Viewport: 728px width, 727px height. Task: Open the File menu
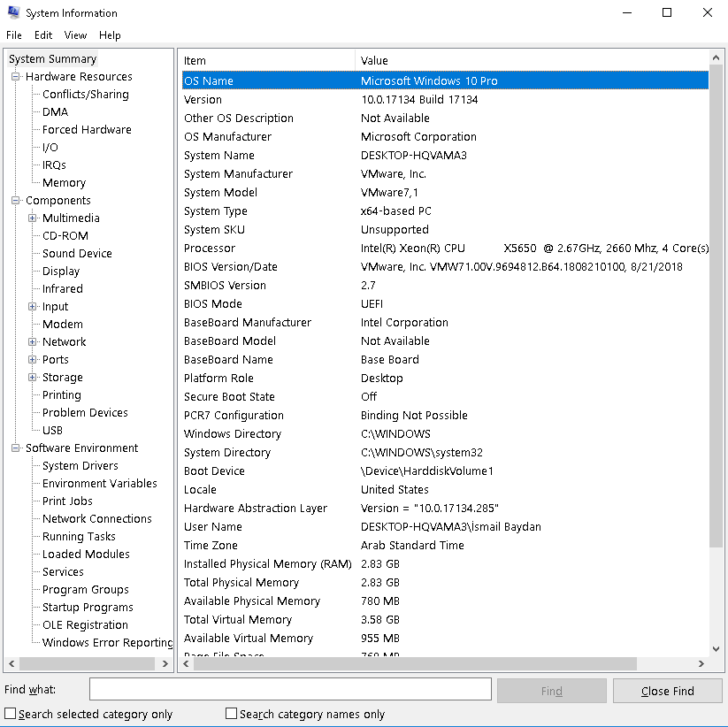pyautogui.click(x=14, y=35)
